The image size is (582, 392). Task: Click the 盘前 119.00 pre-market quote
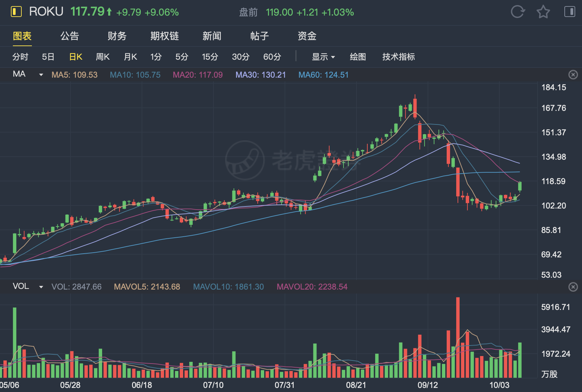pos(296,13)
